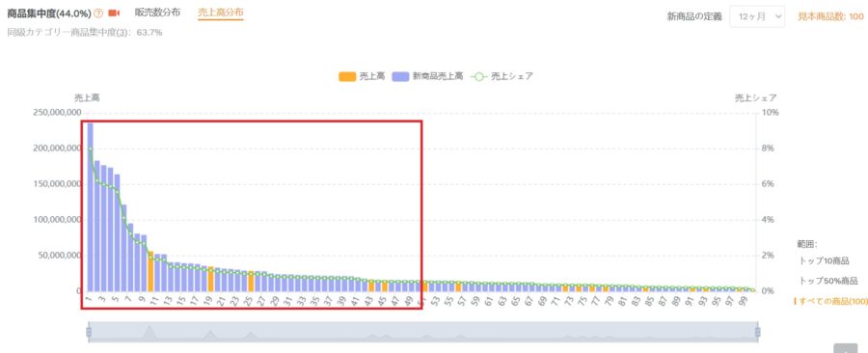The height and width of the screenshot is (353, 868).
Task: Open the red video tutorial icon
Action: coord(114,13)
